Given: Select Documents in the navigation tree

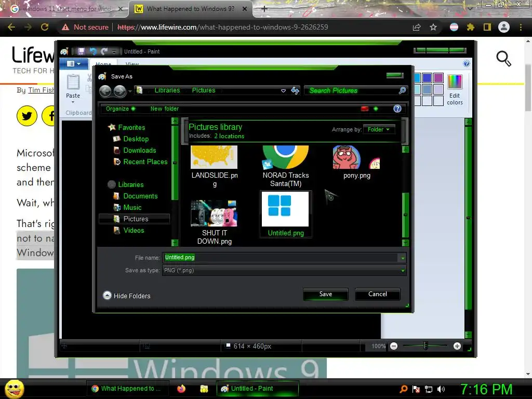Looking at the screenshot, I should coord(140,196).
